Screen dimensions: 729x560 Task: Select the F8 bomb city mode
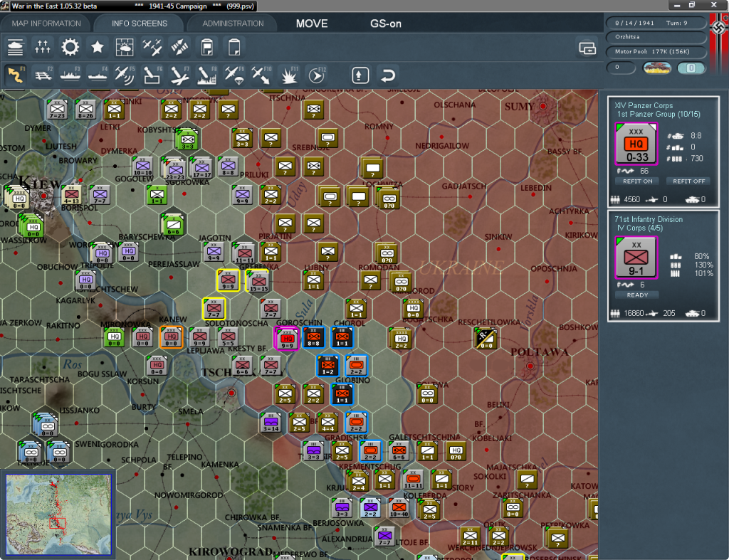(207, 75)
